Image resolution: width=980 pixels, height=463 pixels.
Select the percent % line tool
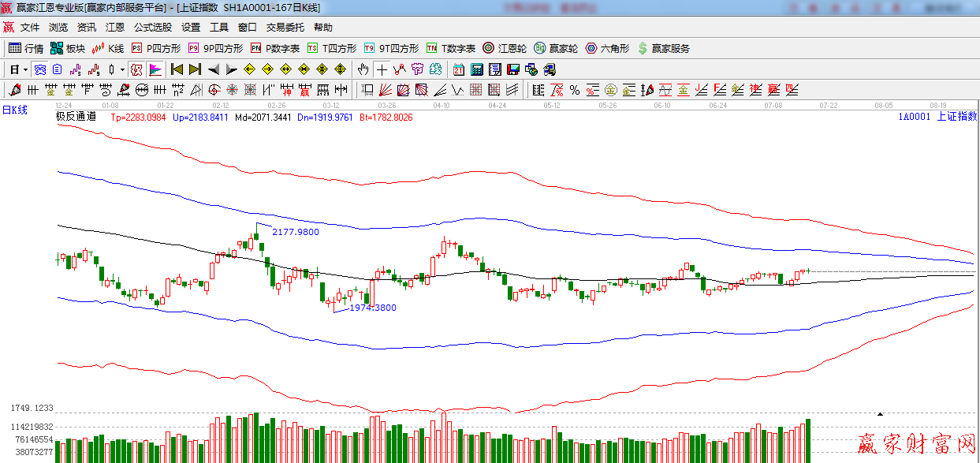(574, 90)
